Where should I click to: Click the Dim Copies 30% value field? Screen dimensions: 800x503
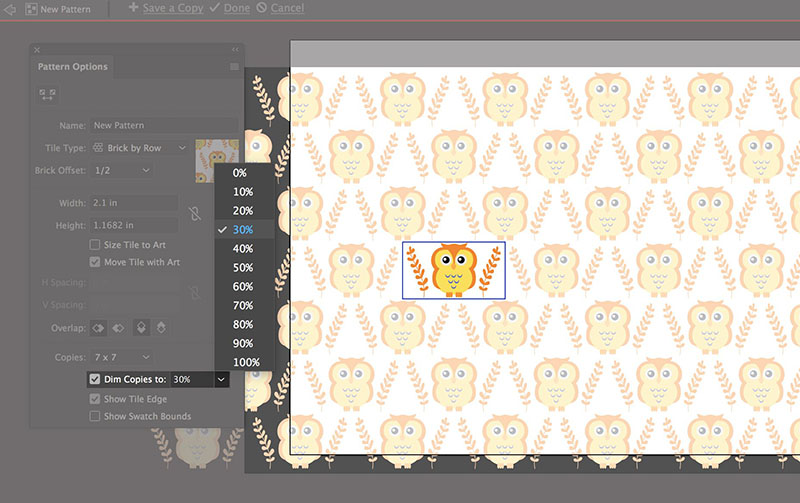tap(191, 380)
